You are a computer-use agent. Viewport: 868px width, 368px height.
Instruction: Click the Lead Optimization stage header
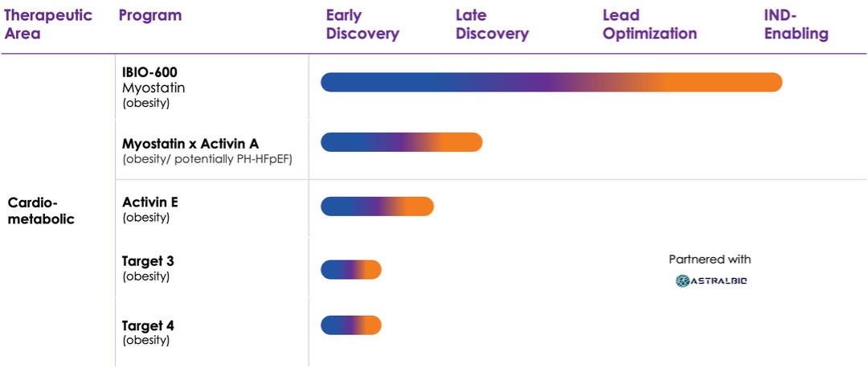(x=649, y=24)
